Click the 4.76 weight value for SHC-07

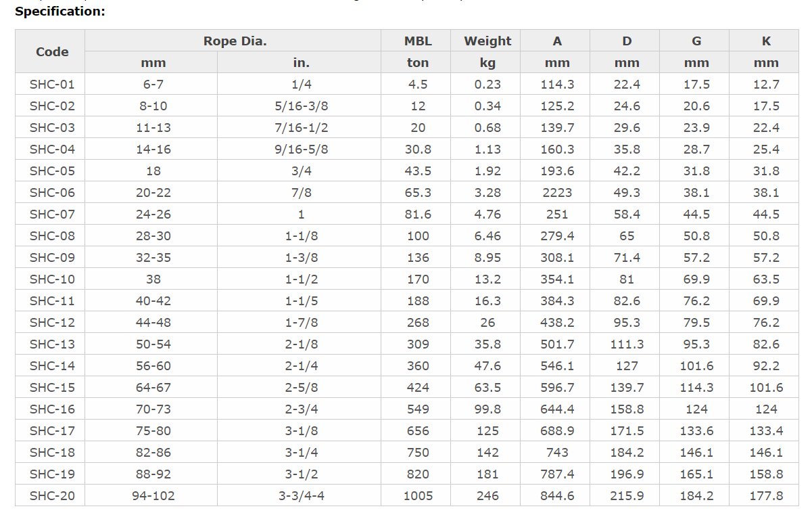[487, 214]
